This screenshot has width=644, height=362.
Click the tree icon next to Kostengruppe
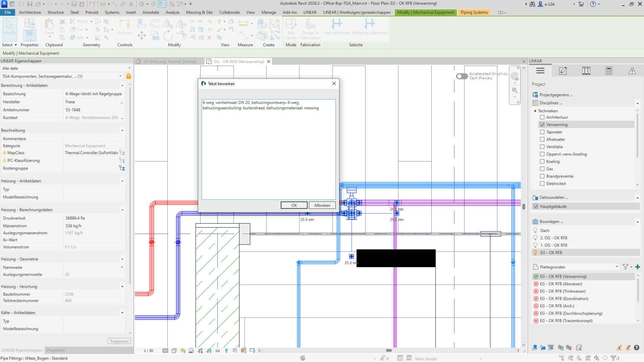(122, 168)
